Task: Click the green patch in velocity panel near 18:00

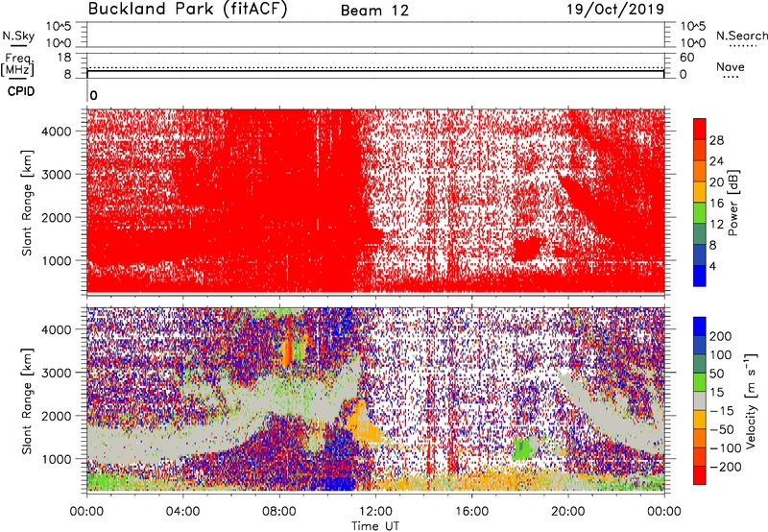Action: [x=524, y=448]
